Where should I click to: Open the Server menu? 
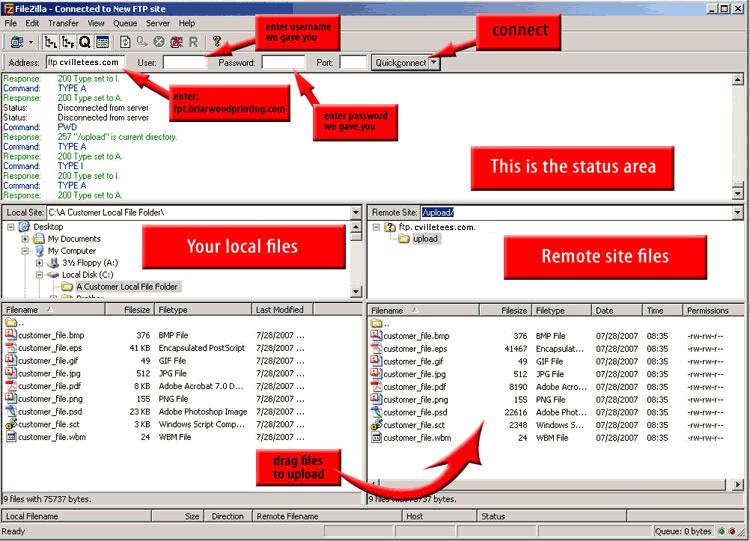point(158,23)
